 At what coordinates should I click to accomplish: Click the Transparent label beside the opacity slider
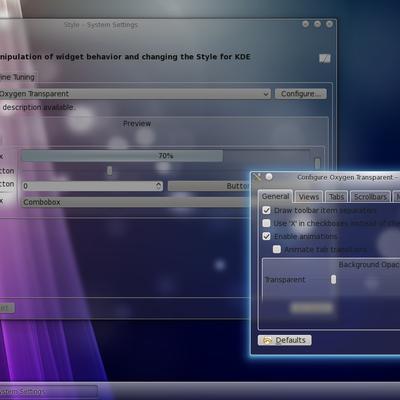pos(285,279)
